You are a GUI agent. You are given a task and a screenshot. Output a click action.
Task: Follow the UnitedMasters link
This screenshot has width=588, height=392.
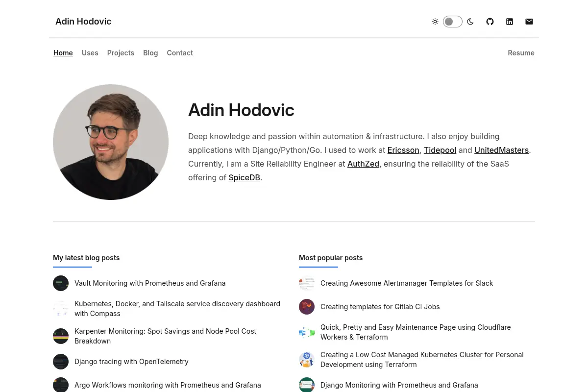coord(501,150)
